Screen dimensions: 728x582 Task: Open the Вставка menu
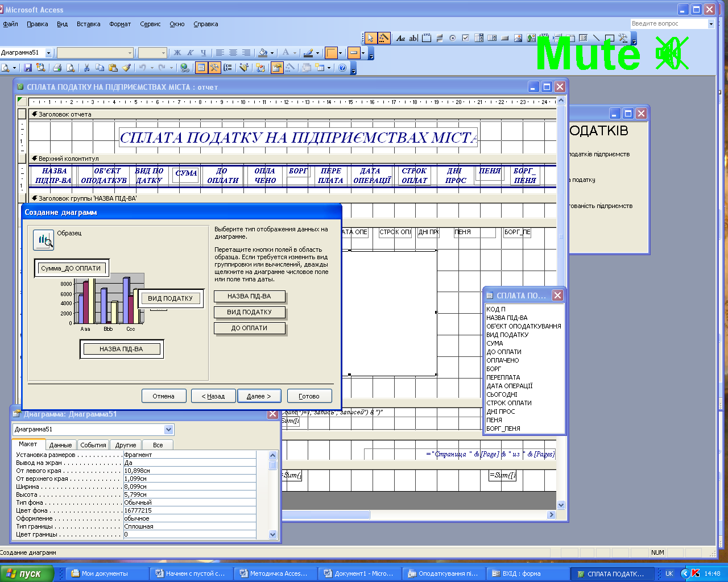coord(88,24)
